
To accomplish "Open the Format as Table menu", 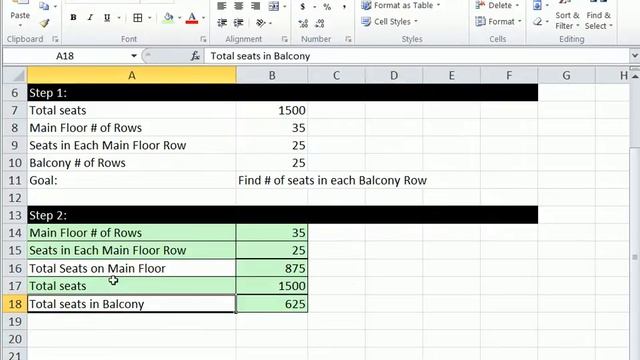I will (400, 5).
